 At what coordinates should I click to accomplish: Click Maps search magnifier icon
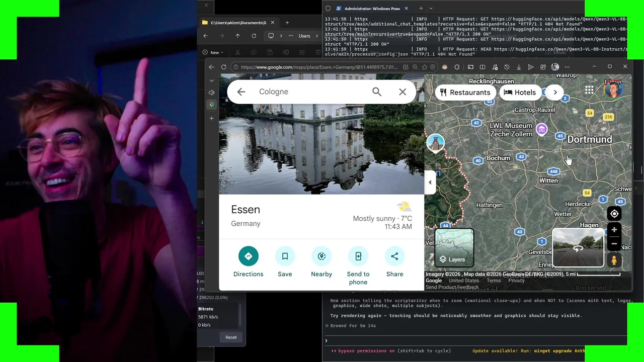click(377, 92)
